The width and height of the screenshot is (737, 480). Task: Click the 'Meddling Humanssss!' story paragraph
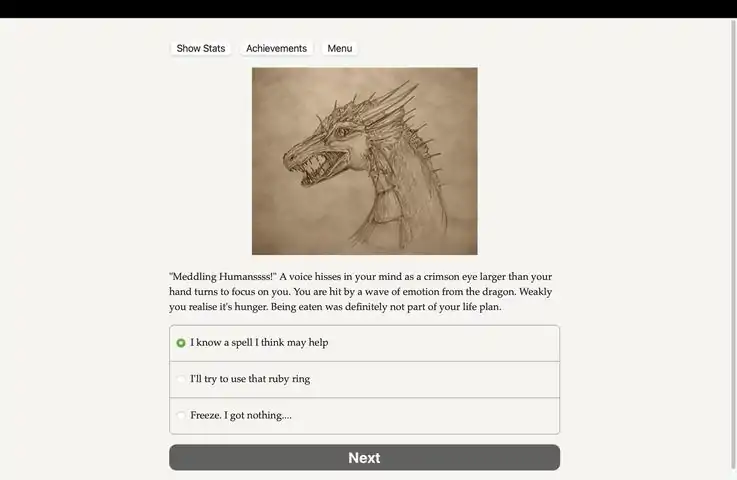click(x=361, y=291)
